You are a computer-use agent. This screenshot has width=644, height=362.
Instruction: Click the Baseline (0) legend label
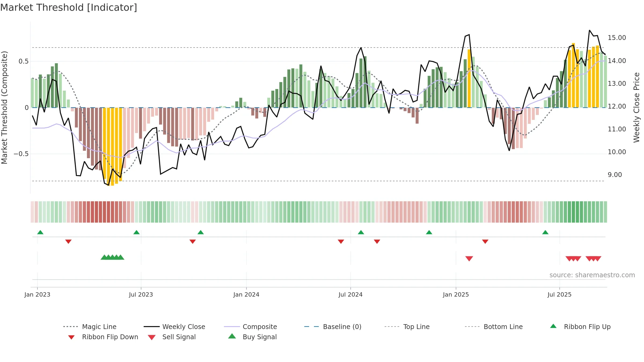coord(342,327)
